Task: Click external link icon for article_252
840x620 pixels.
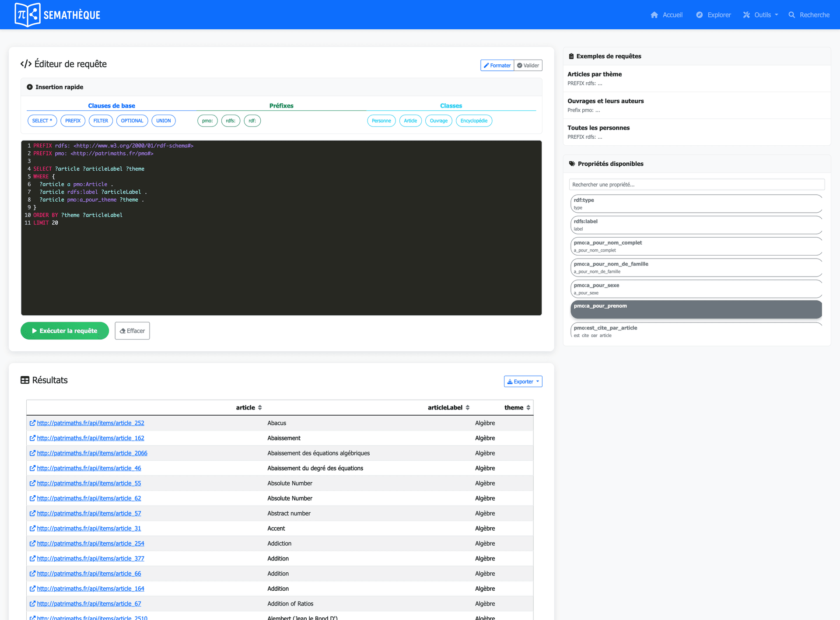Action: tap(32, 423)
